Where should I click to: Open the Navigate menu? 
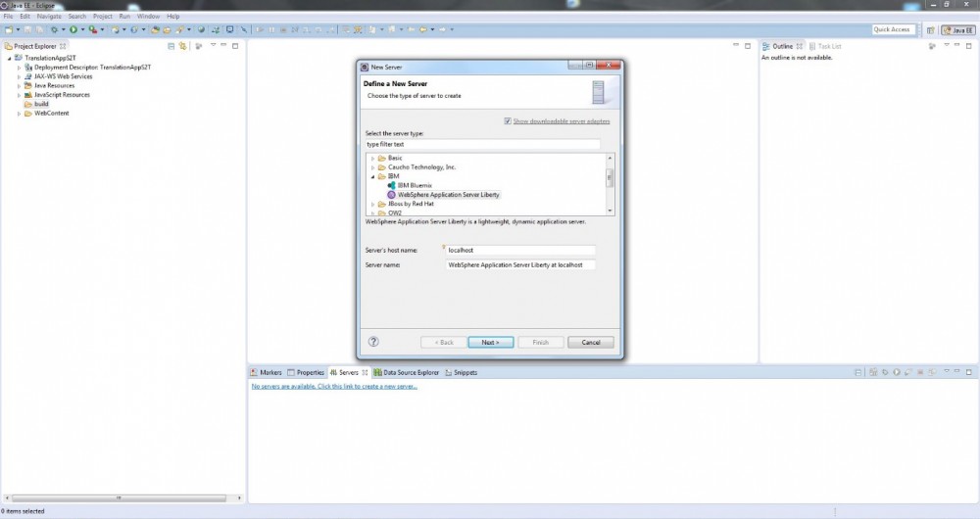point(49,17)
